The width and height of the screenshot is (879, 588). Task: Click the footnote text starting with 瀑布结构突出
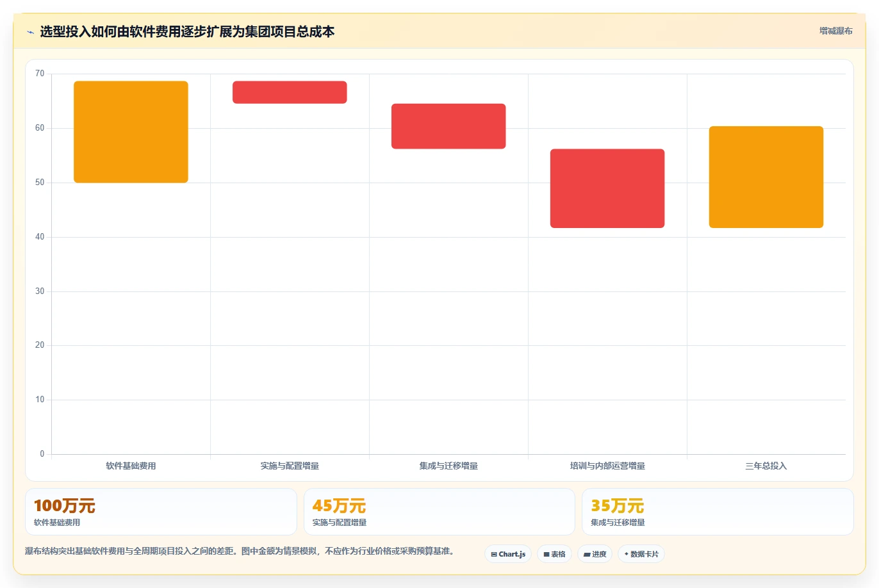coord(240,551)
